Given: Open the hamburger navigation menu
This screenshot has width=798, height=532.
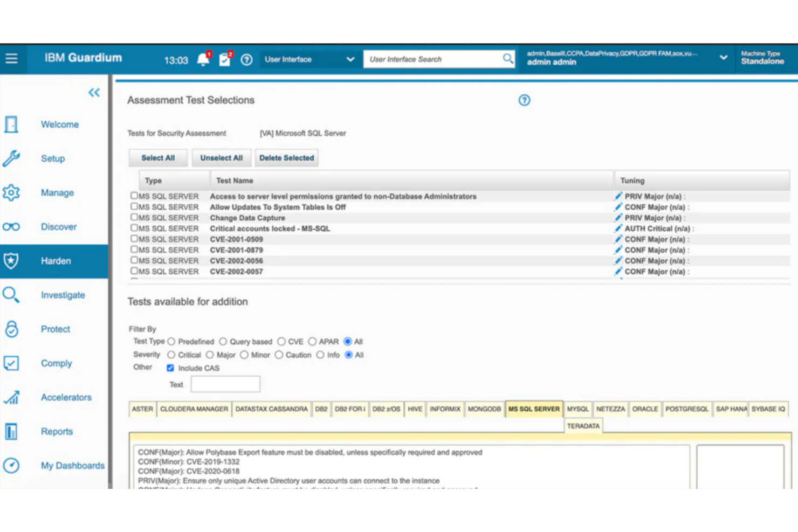Looking at the screenshot, I should pyautogui.click(x=11, y=58).
